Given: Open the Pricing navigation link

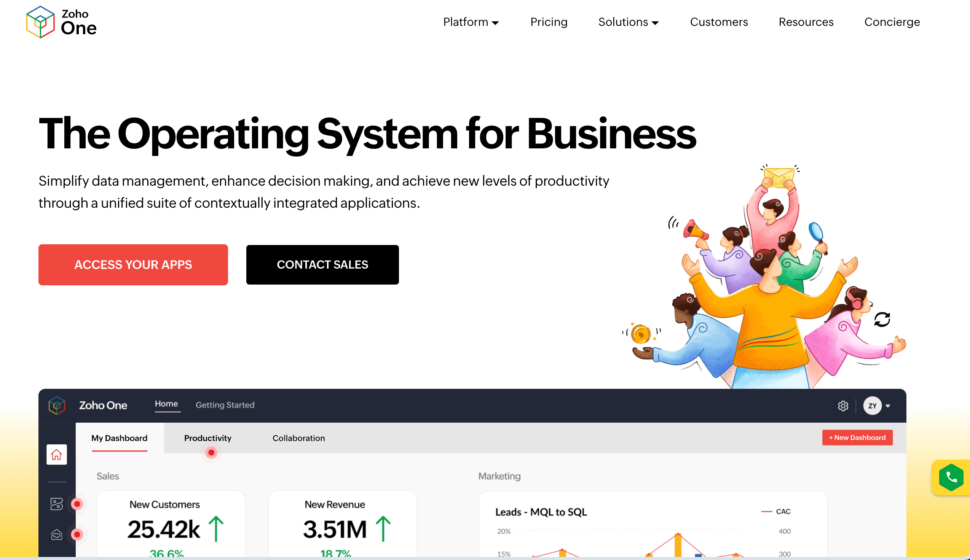Looking at the screenshot, I should pos(549,22).
